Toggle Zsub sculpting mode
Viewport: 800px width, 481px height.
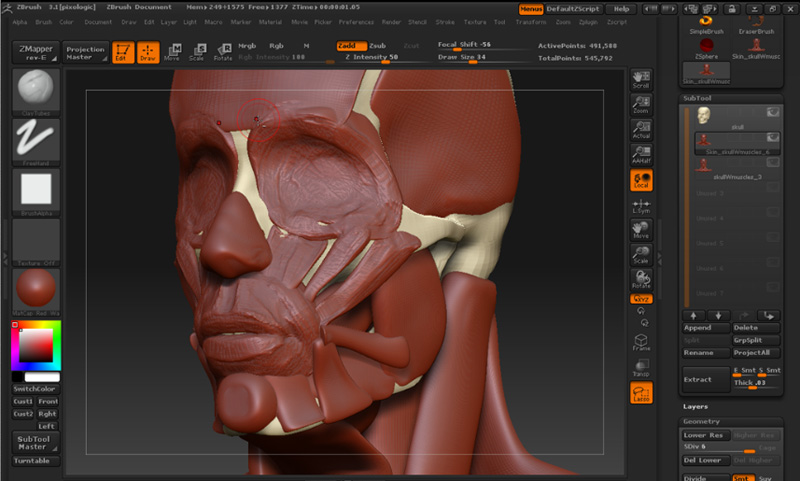point(378,45)
